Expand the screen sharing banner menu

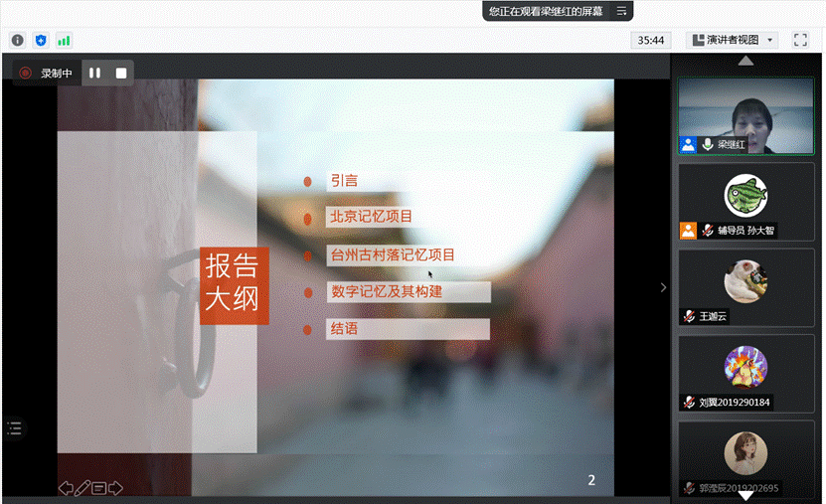click(x=621, y=11)
